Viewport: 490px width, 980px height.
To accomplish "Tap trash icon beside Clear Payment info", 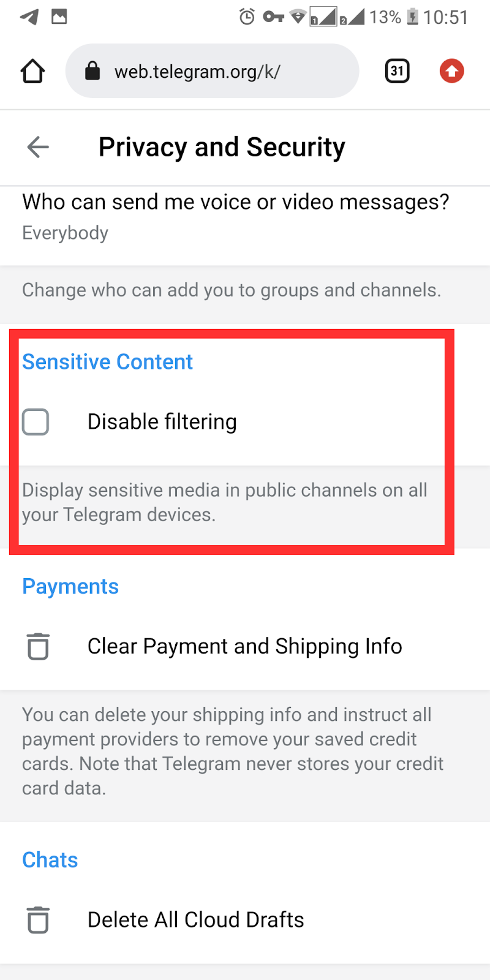I will tap(38, 646).
